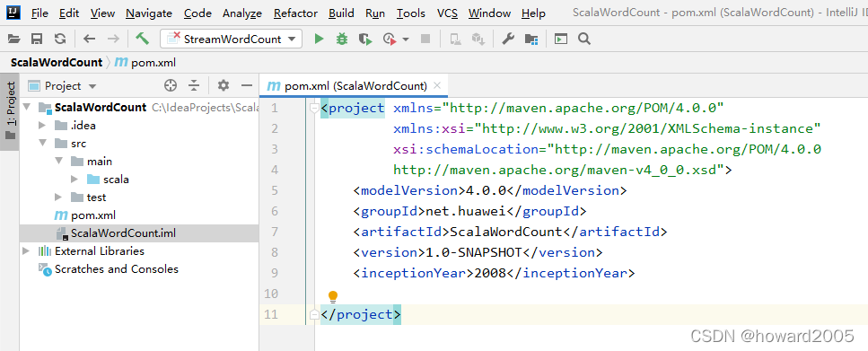The width and height of the screenshot is (868, 351).
Task: Click the Stop square icon
Action: (x=425, y=39)
